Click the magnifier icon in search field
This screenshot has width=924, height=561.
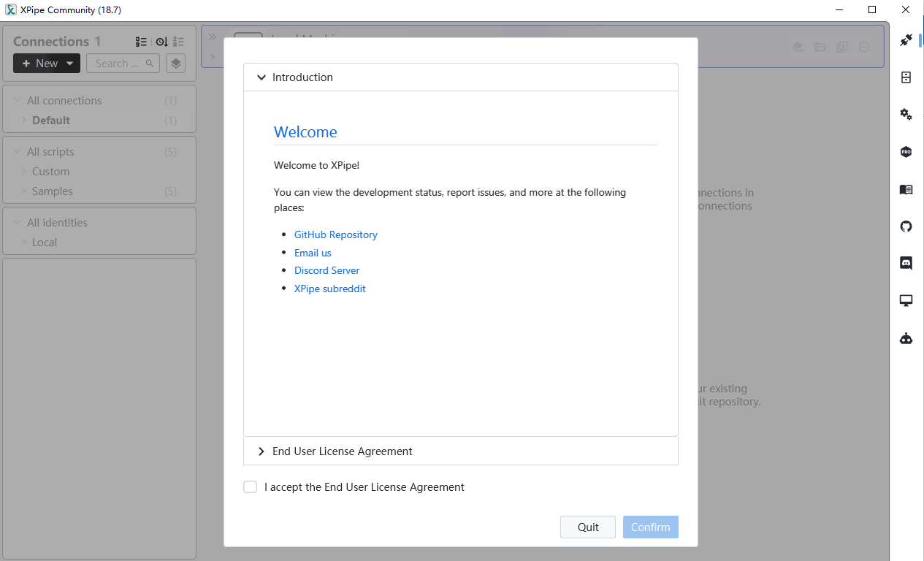(150, 64)
